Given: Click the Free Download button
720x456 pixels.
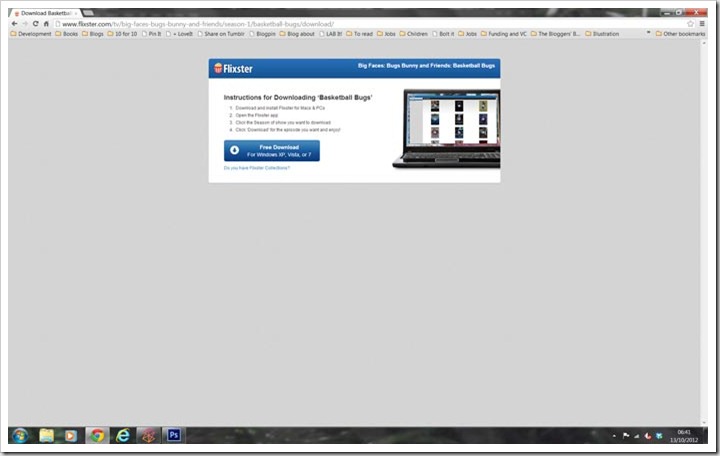Looking at the screenshot, I should pos(272,151).
